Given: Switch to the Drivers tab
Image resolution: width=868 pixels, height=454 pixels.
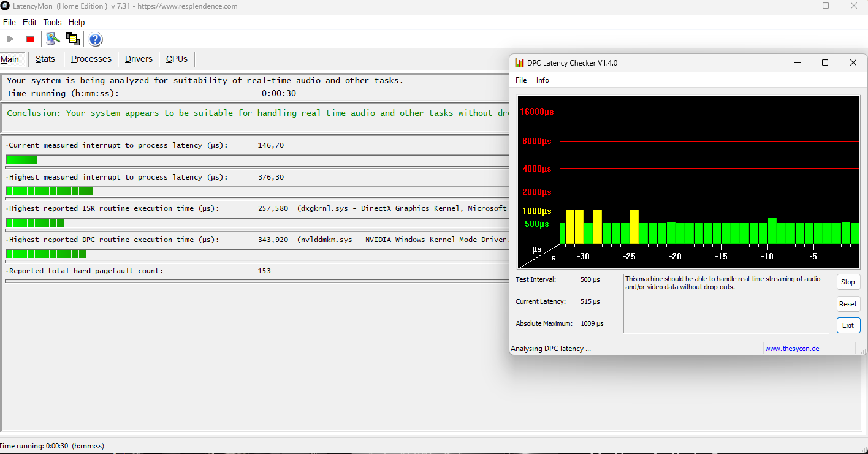Looking at the screenshot, I should coord(139,59).
